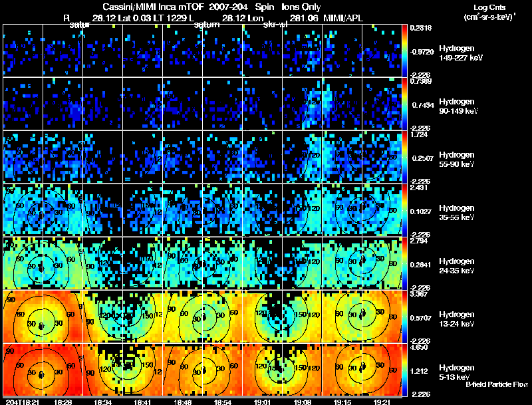Click the Hydrogen 149-227 keV panel at 19:08
This screenshot has height=405, width=532.
(303, 50)
